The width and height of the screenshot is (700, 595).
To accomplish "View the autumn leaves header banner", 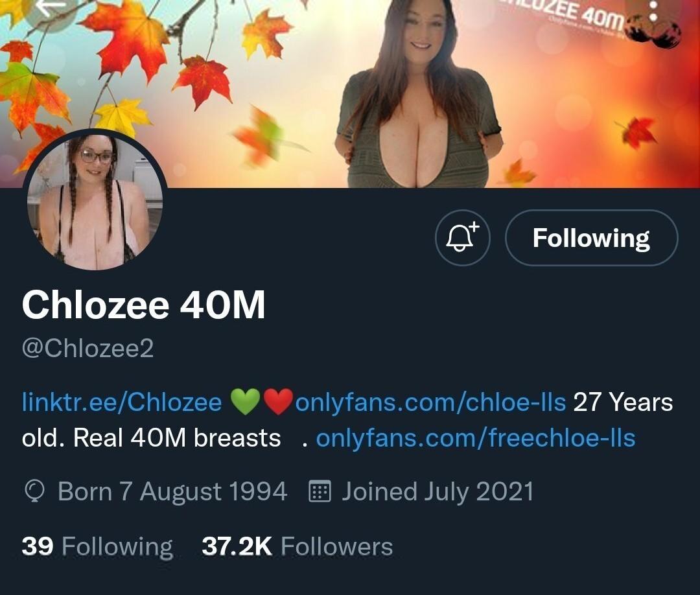I will click(350, 94).
